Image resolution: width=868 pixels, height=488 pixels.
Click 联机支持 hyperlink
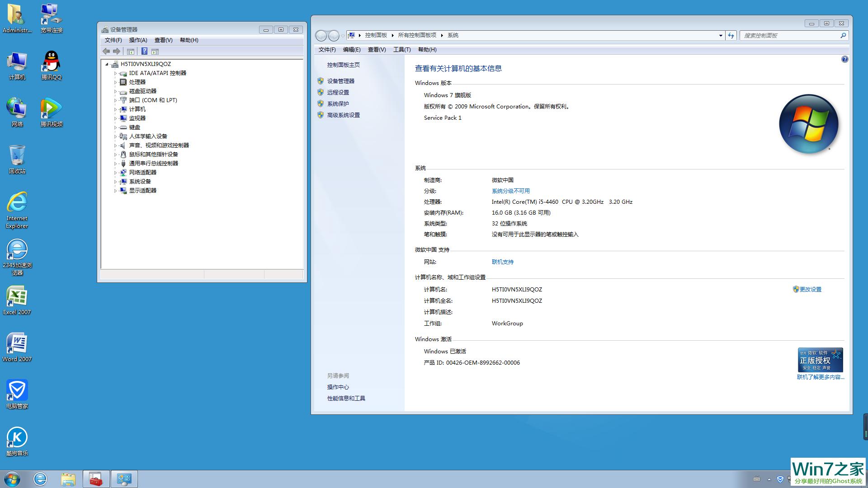pos(503,262)
